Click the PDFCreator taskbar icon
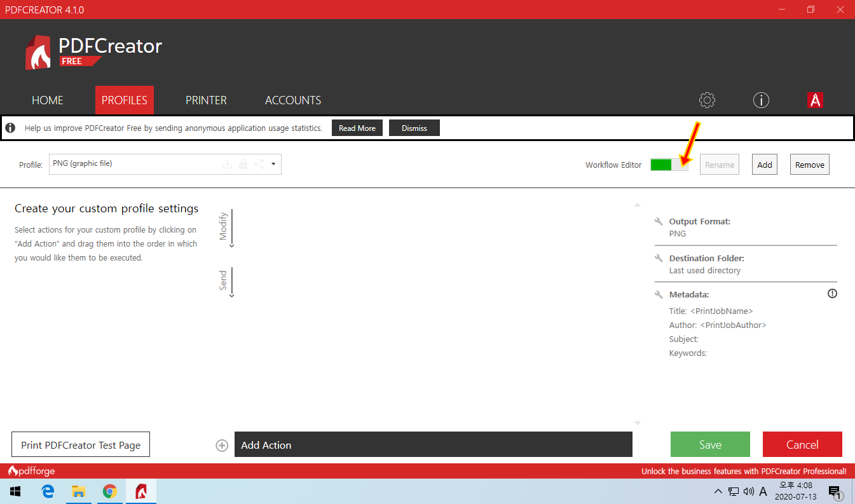This screenshot has height=504, width=855. click(141, 491)
